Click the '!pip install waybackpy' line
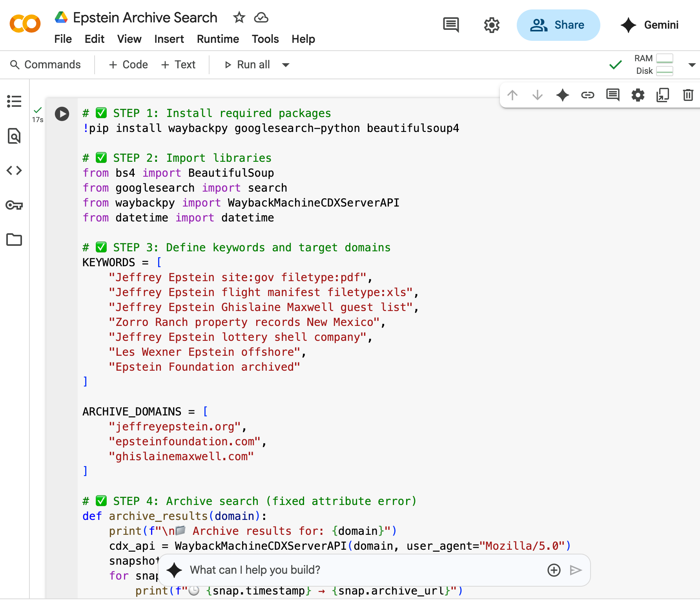This screenshot has height=600, width=700. [271, 128]
